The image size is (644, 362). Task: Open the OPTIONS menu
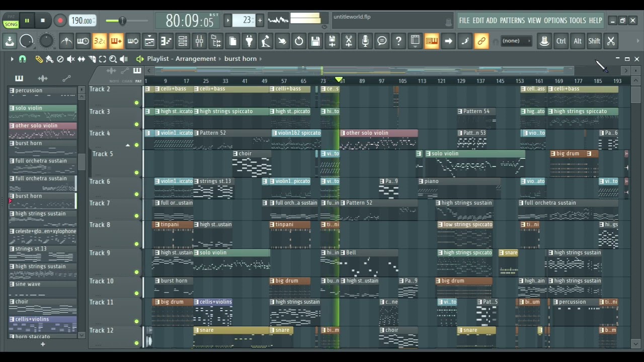coord(555,21)
